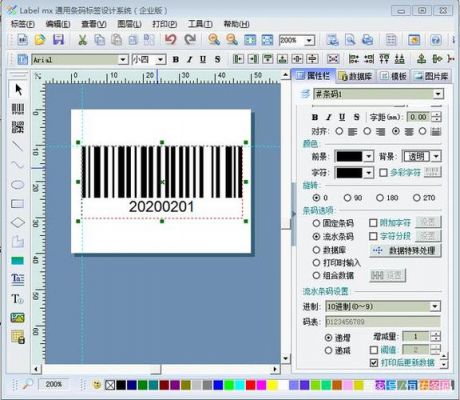
Task: Switch to the 图片库 tab
Action: (x=432, y=76)
